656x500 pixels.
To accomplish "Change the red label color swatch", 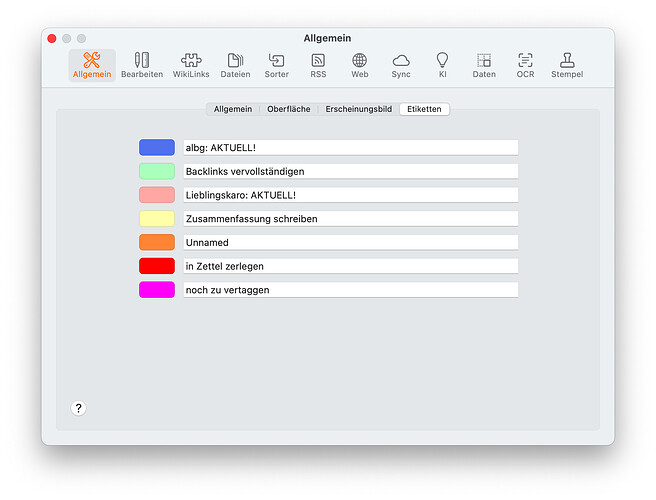I will [x=157, y=266].
